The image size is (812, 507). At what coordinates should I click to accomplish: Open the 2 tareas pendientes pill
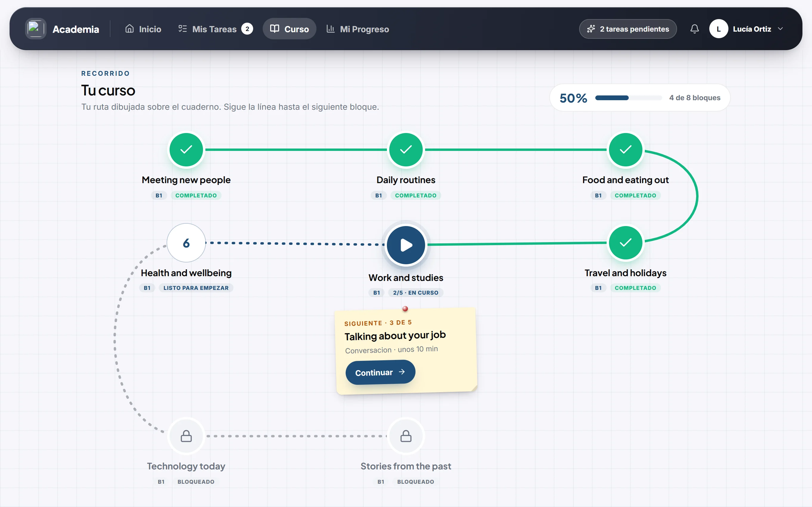coord(628,29)
